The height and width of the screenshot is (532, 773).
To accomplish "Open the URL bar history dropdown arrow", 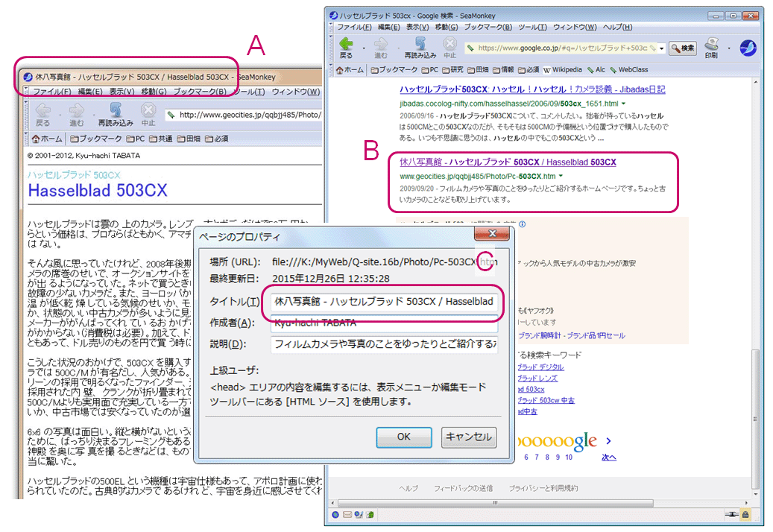I will 662,48.
